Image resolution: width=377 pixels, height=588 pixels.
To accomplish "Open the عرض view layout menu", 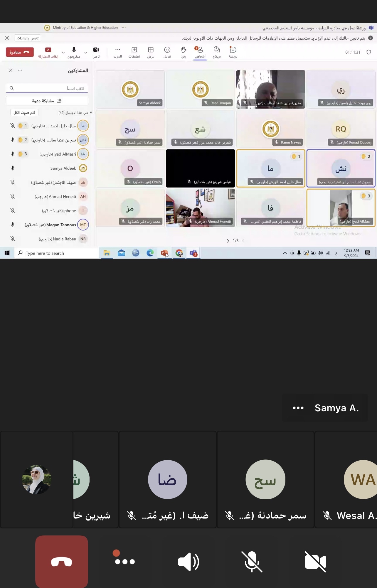I will tap(151, 52).
